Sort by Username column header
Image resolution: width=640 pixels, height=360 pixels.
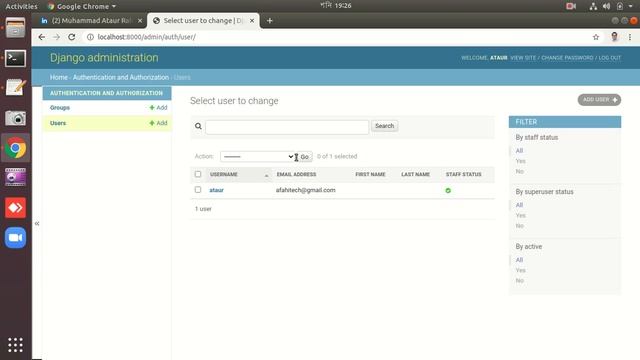coord(224,174)
